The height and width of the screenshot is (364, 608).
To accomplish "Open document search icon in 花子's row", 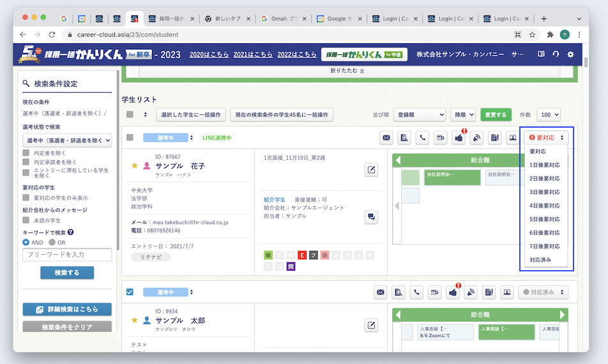I will coord(404,137).
